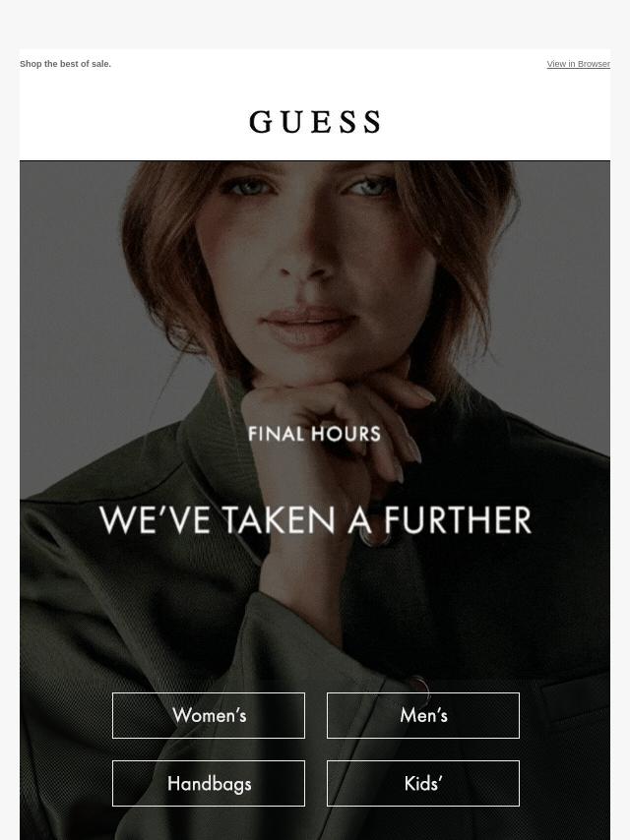
Task: Click the model's lips in hero image
Action: pyautogui.click(x=310, y=325)
